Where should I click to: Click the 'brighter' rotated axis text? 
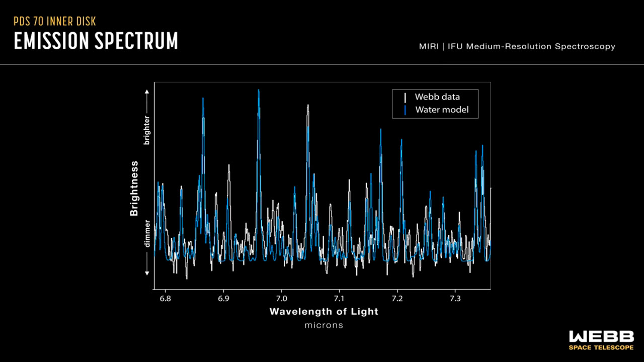(x=147, y=131)
